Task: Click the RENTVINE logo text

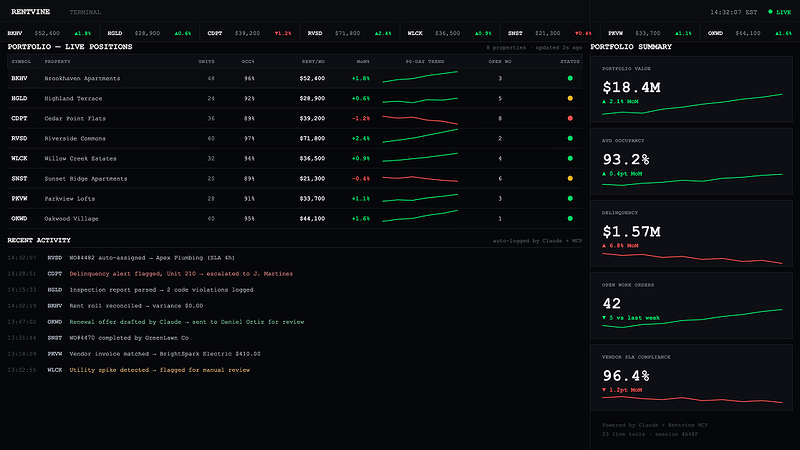Action: [31, 12]
